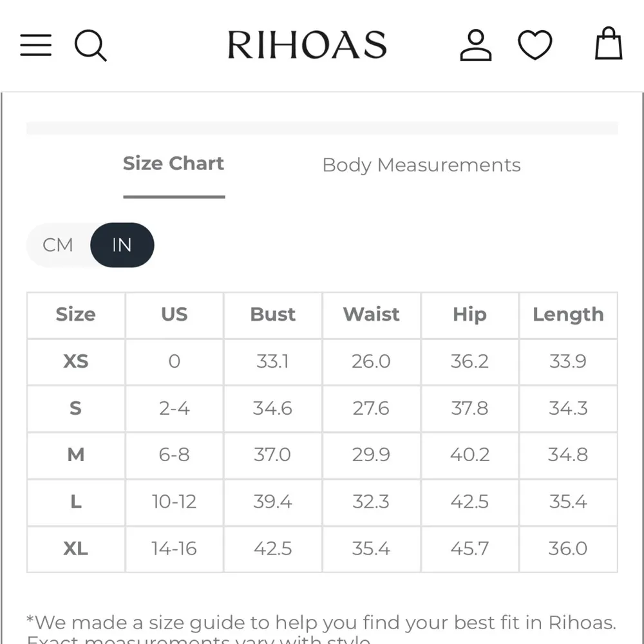The height and width of the screenshot is (644, 644).
Task: Select the IN unit option
Action: click(122, 245)
